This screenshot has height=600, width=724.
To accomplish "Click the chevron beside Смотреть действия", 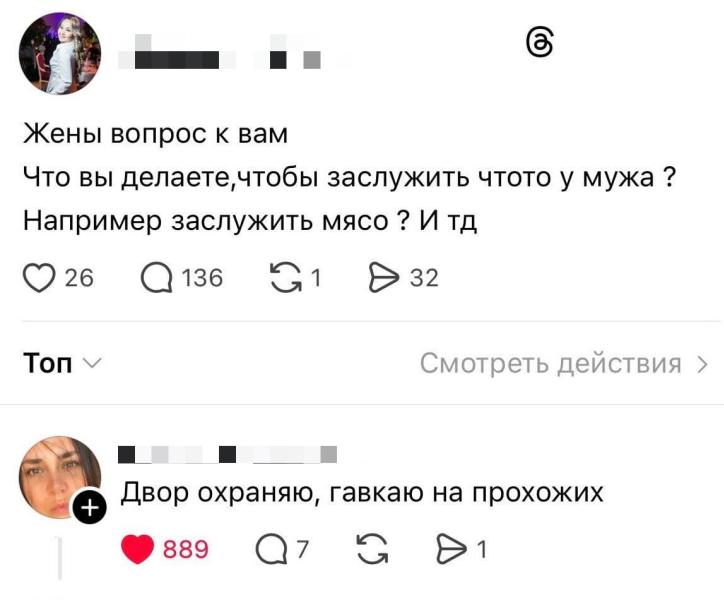I will point(702,363).
